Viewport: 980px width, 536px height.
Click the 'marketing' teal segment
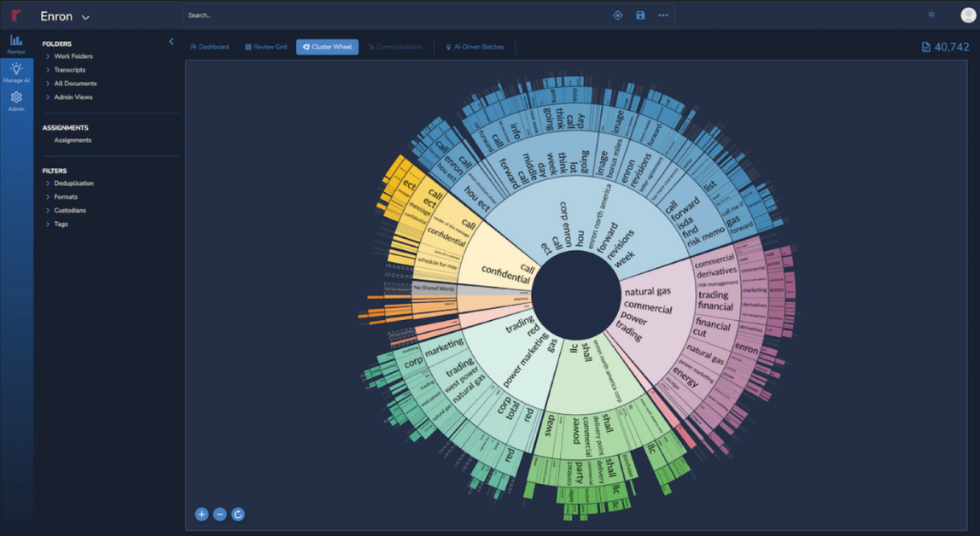pos(444,348)
